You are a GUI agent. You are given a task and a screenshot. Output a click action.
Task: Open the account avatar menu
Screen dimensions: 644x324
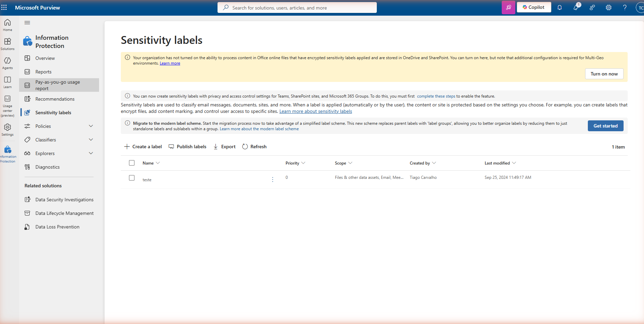[x=640, y=8]
